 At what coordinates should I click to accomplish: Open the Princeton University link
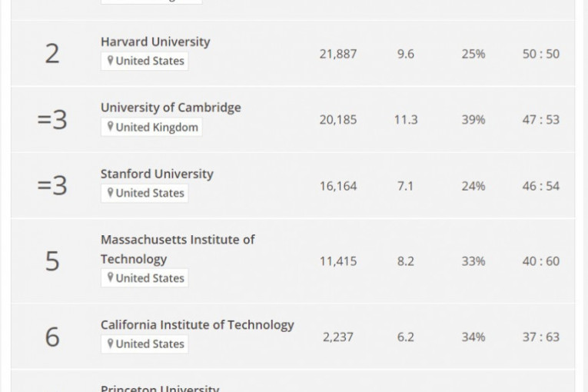pyautogui.click(x=160, y=388)
